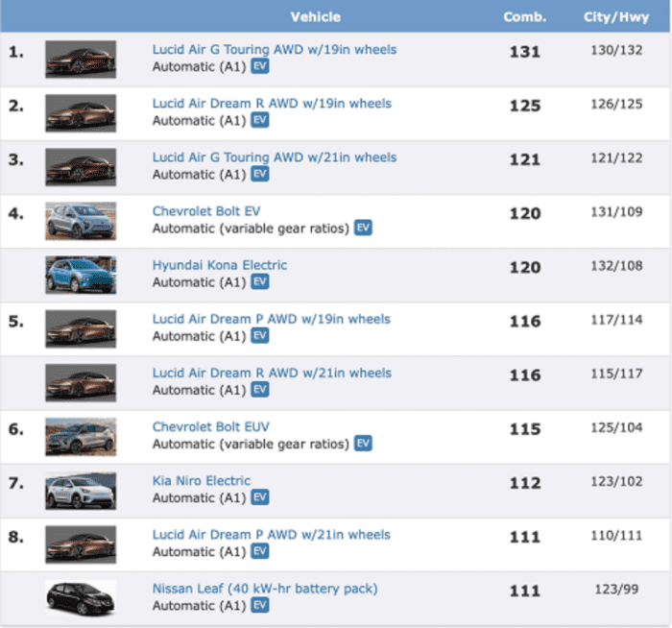Open the Chevrolet Bolt EV link

pyautogui.click(x=206, y=211)
